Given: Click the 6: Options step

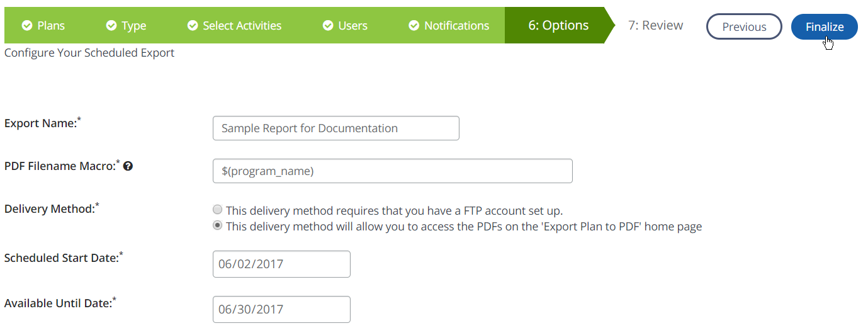Looking at the screenshot, I should click(558, 26).
